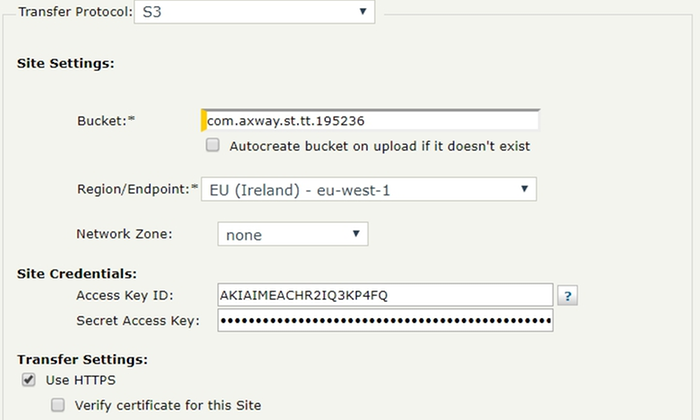Focus the Access Key ID text field
Viewport: 700px width, 420px height.
385,295
